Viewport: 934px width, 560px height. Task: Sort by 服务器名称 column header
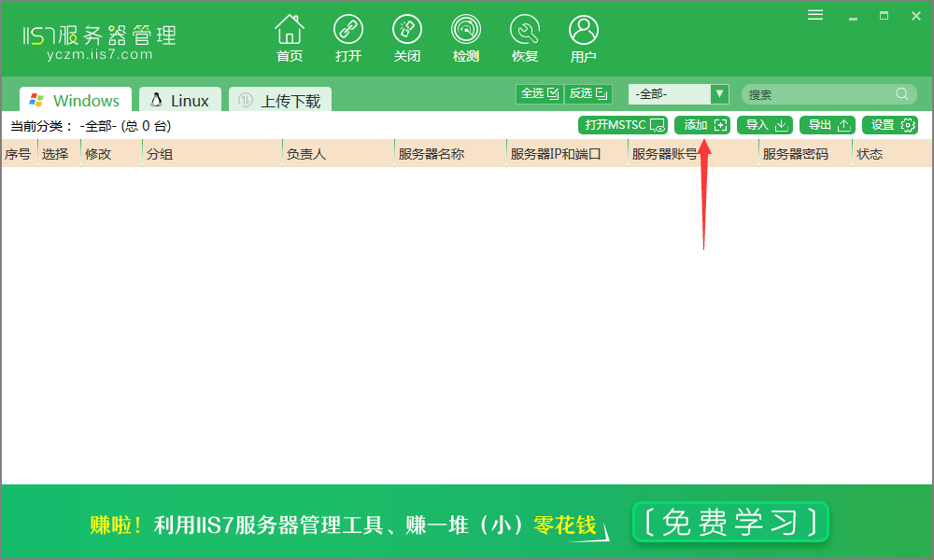(x=450, y=154)
